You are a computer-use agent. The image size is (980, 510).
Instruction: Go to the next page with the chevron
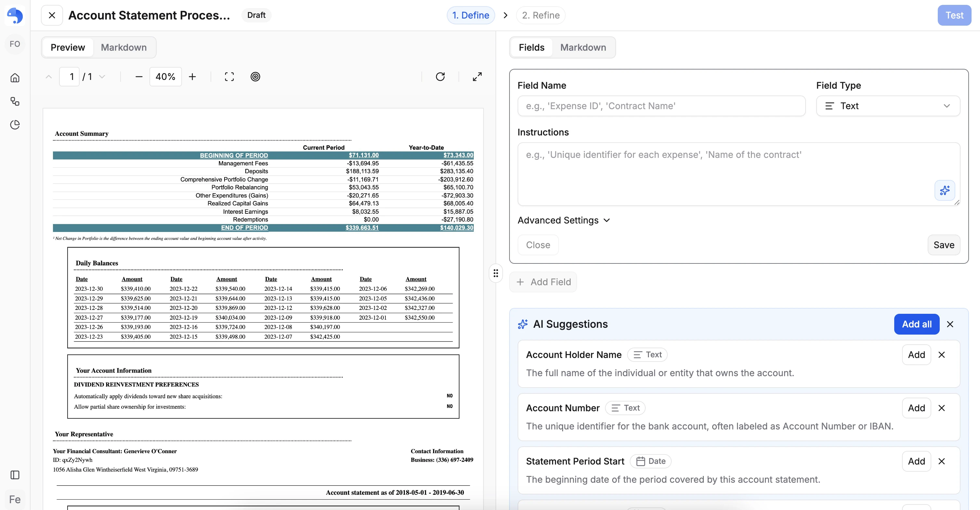pyautogui.click(x=102, y=77)
